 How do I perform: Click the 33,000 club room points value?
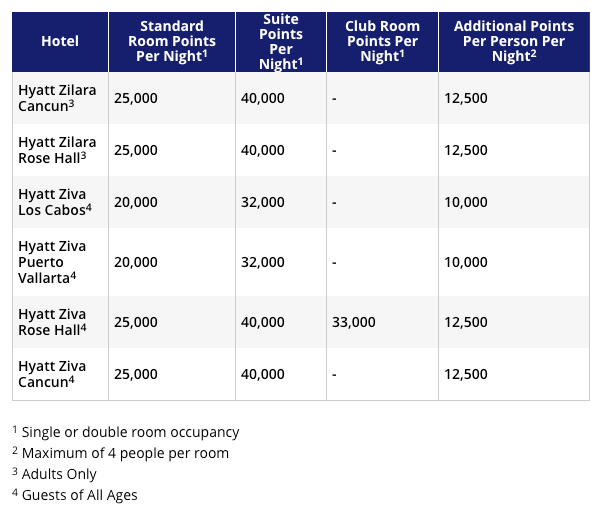pos(354,322)
